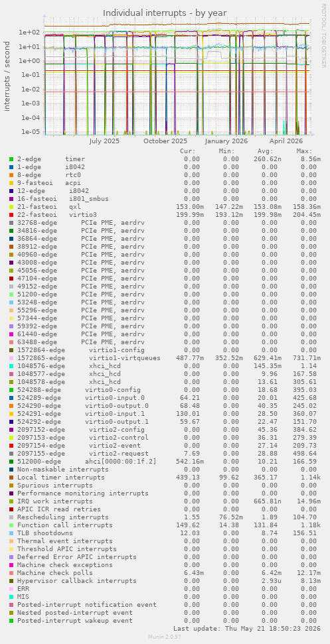The width and height of the screenshot is (330, 644).
Task: Click the light blue TLB shootdowns swatch
Action: coord(11,533)
